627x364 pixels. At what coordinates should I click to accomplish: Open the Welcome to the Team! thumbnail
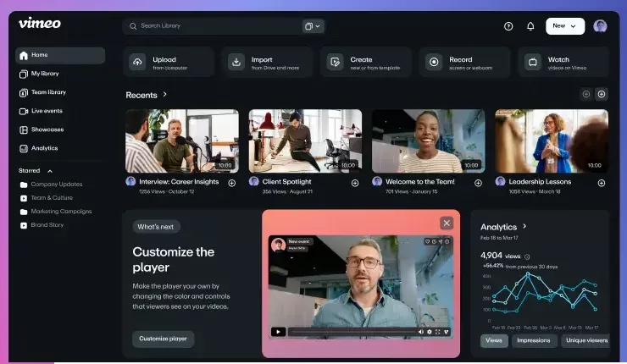tap(429, 141)
